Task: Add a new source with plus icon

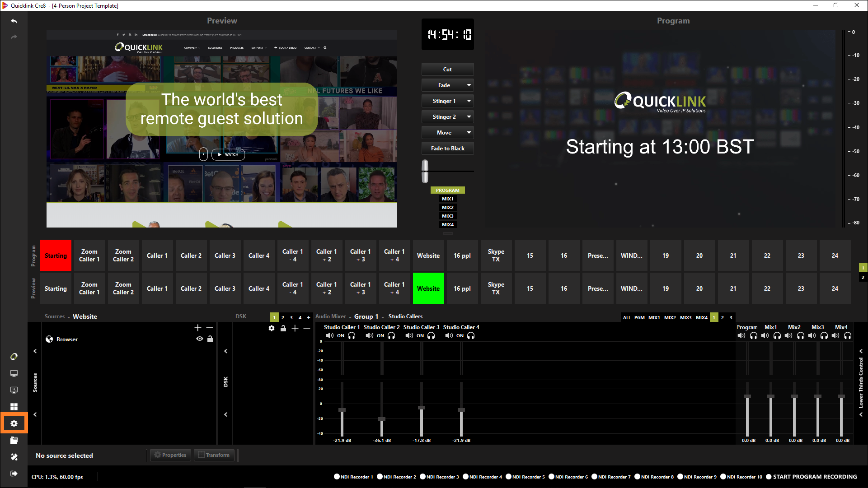Action: coord(197,328)
